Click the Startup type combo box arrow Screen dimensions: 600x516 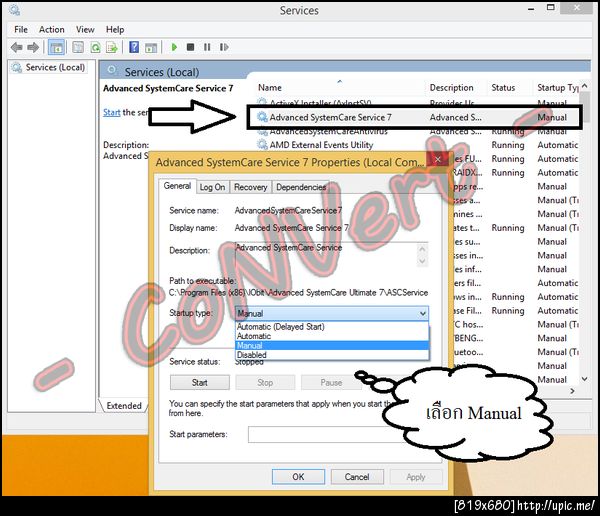tap(422, 314)
